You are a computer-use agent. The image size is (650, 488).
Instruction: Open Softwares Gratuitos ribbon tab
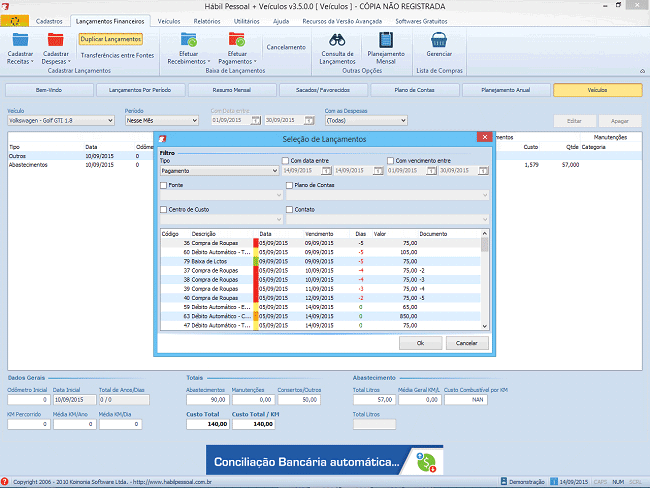tap(421, 21)
